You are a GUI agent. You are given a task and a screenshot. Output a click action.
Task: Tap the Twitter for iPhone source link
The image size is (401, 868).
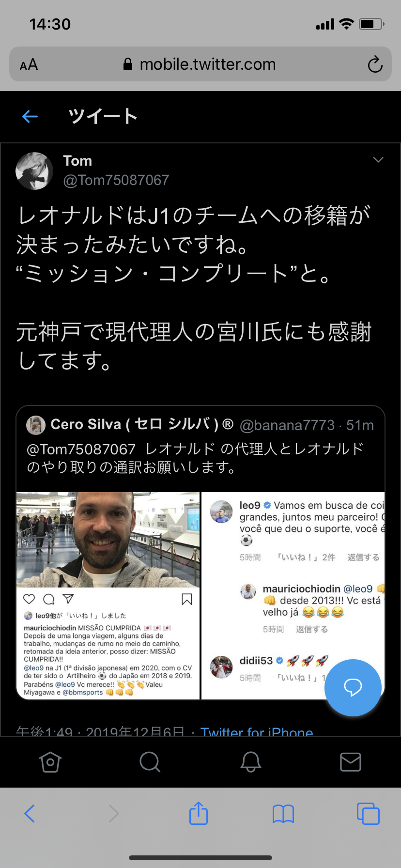[x=257, y=730]
